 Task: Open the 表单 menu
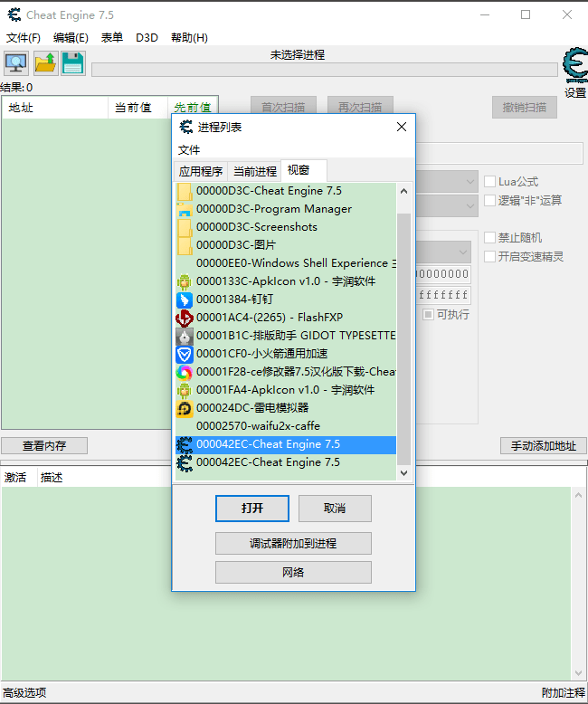(x=112, y=38)
